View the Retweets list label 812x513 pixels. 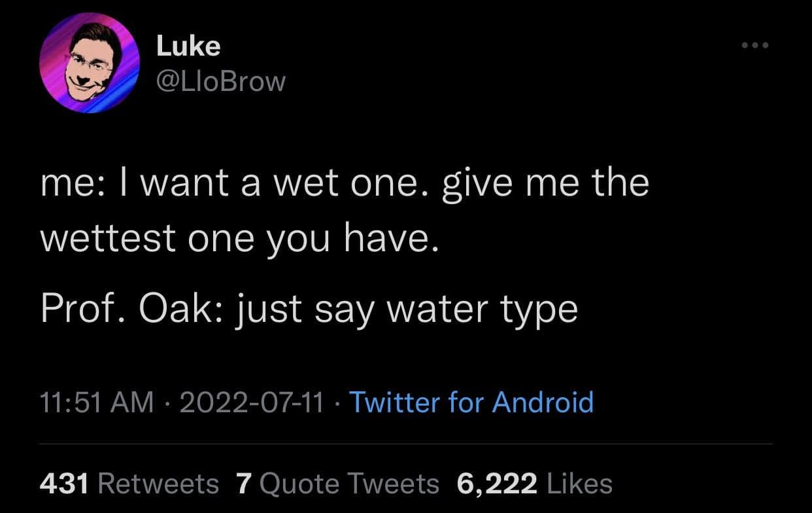point(158,484)
